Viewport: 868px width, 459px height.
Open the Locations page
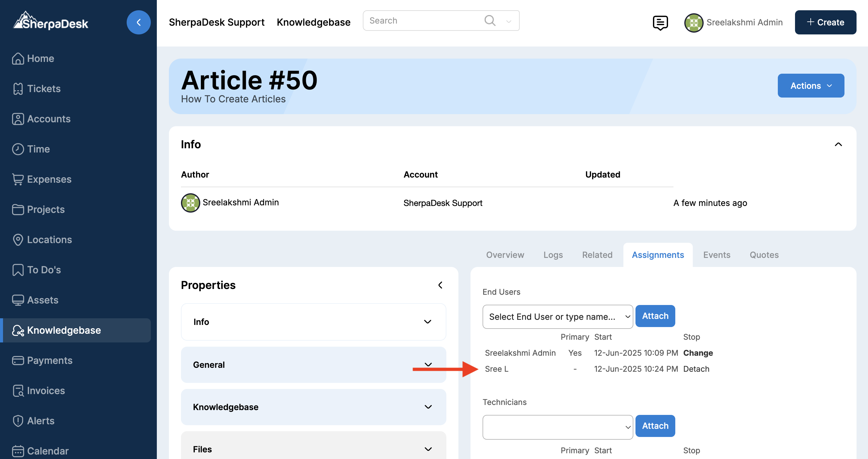49,239
